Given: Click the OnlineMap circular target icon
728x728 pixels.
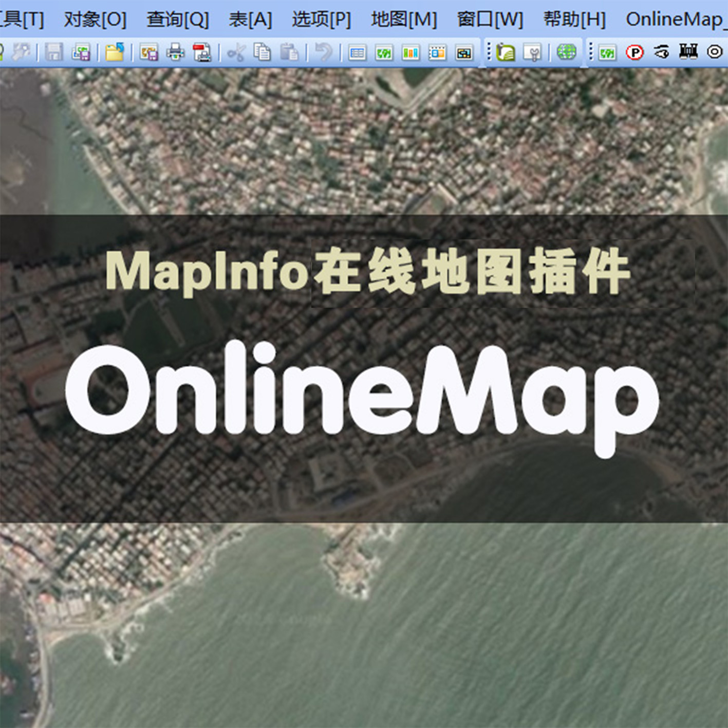Looking at the screenshot, I should 715,52.
